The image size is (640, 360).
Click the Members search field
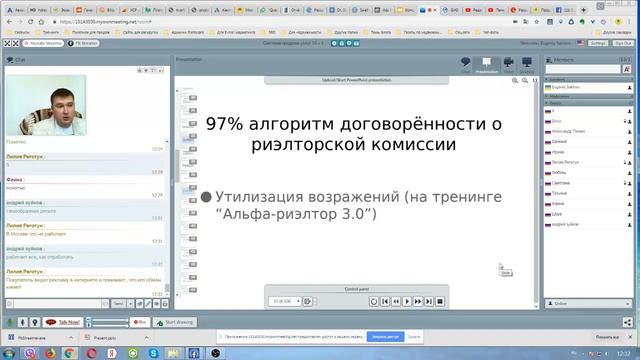click(x=583, y=69)
